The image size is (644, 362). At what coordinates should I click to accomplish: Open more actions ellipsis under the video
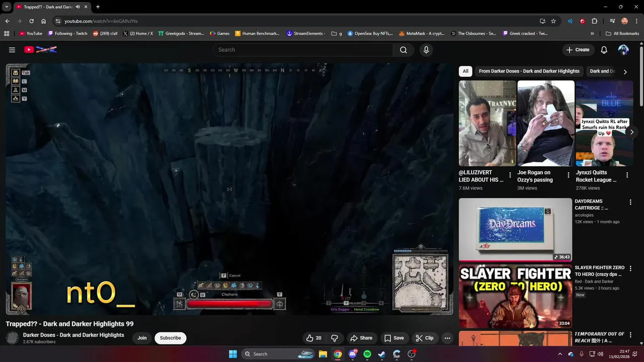click(x=447, y=338)
